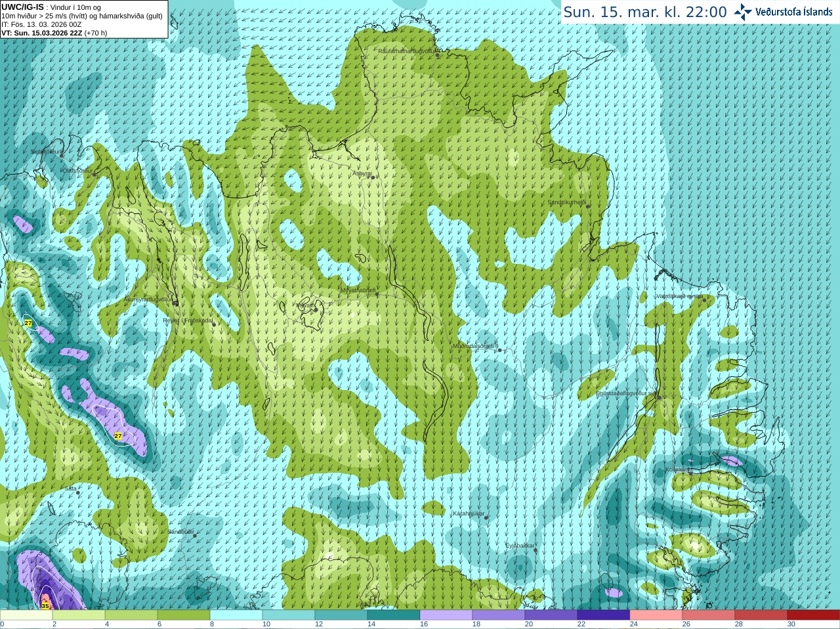
Task: Click the Mývatnsöræfi station label
Action: (x=358, y=290)
